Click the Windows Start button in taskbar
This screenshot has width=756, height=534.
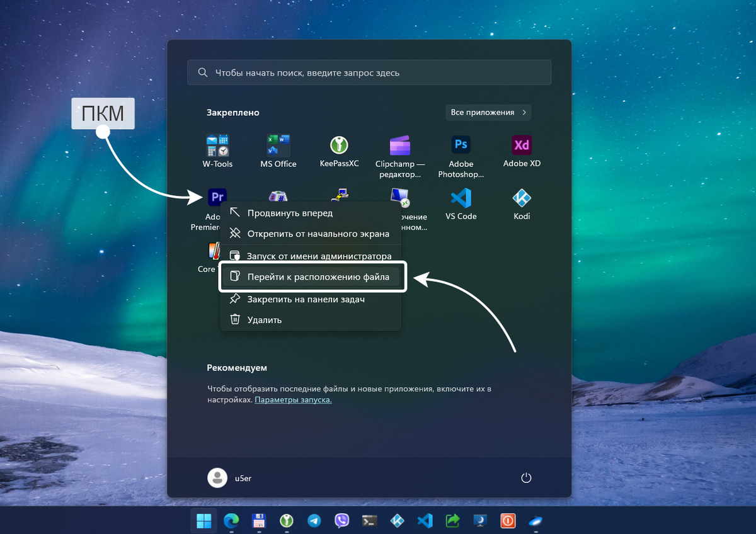click(203, 521)
